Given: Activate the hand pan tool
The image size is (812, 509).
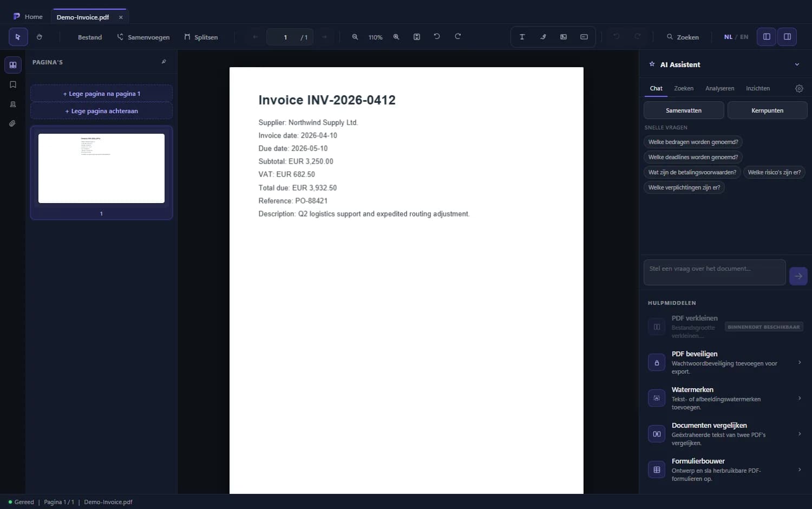Looking at the screenshot, I should pyautogui.click(x=39, y=37).
